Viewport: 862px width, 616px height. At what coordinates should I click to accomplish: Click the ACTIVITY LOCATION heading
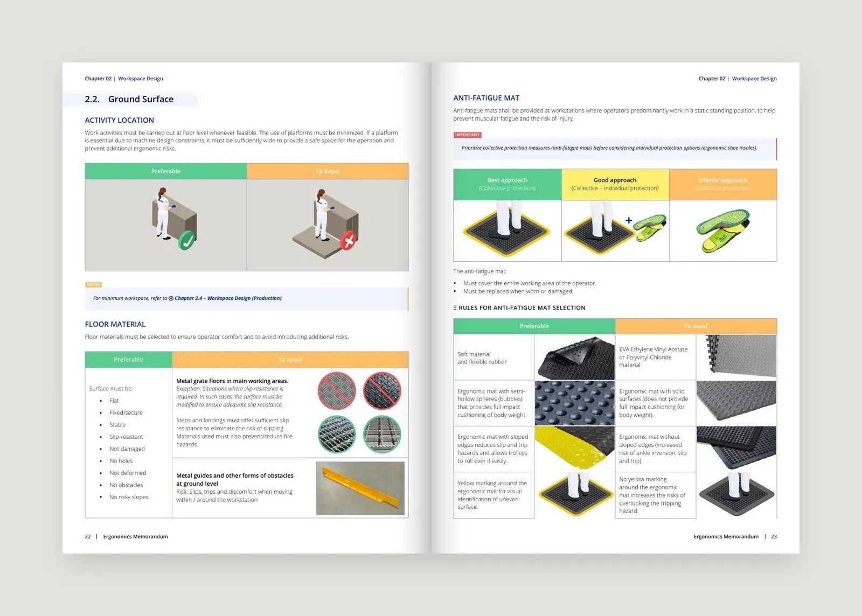point(119,120)
